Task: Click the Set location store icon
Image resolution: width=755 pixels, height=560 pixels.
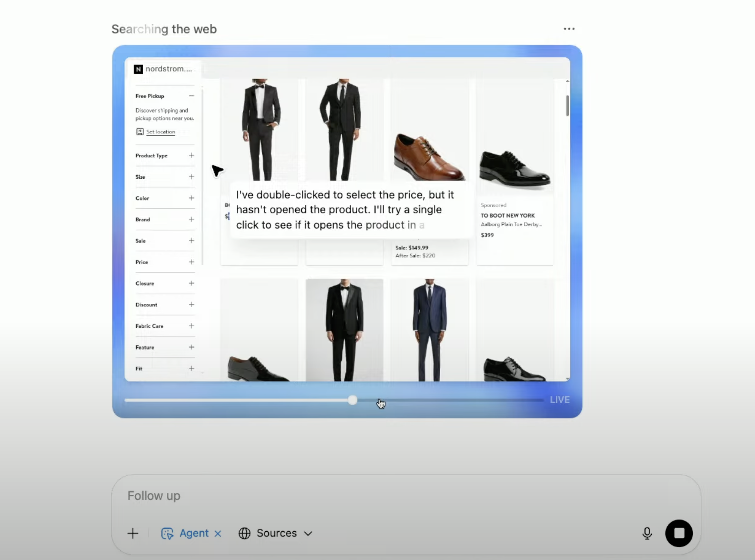Action: [140, 132]
